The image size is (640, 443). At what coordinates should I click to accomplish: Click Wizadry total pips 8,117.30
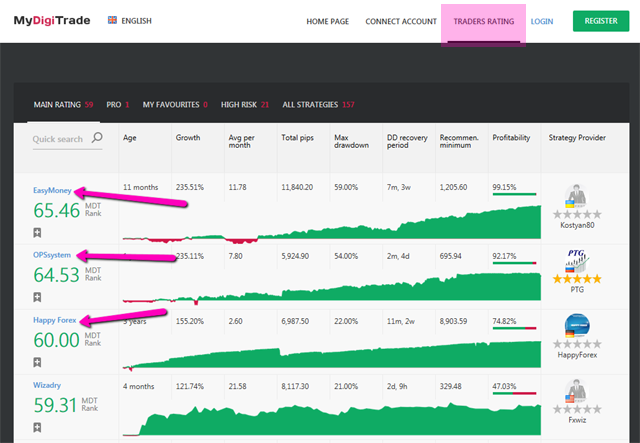(295, 386)
